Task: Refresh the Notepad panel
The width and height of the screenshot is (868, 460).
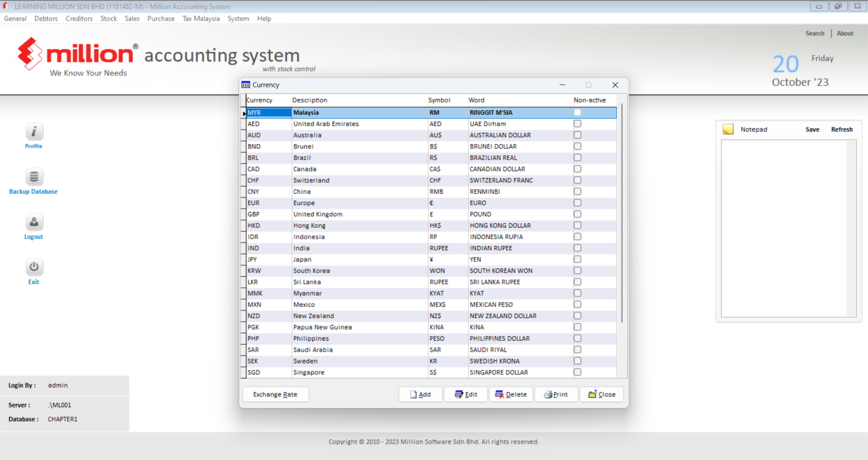Action: click(x=841, y=129)
